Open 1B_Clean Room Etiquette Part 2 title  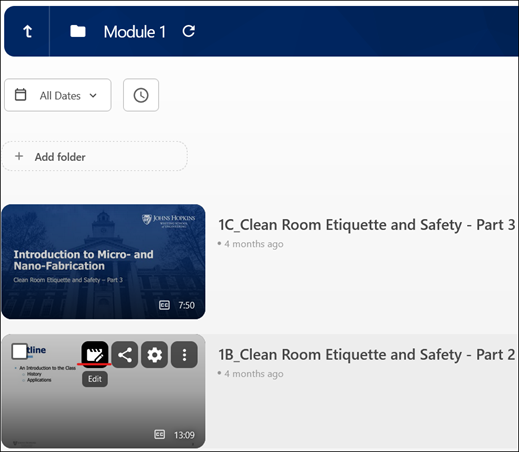point(367,355)
